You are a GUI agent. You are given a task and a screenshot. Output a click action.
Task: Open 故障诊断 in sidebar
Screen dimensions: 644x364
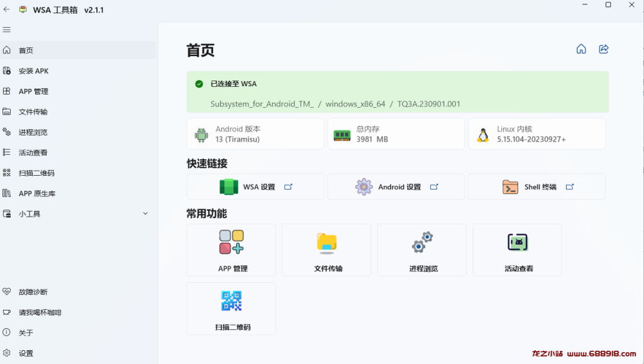(77, 292)
